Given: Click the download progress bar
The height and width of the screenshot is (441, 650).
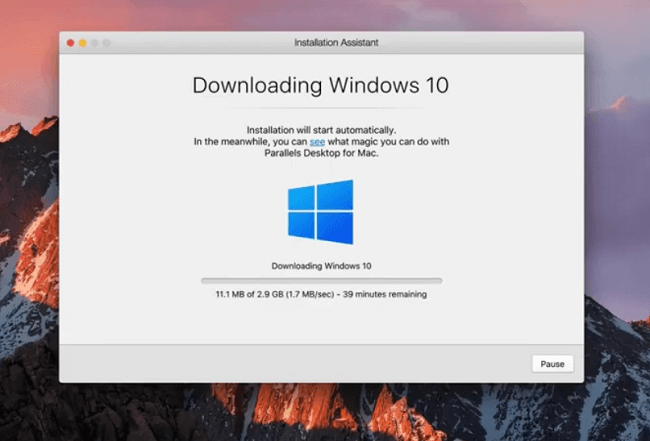Looking at the screenshot, I should pos(321,281).
